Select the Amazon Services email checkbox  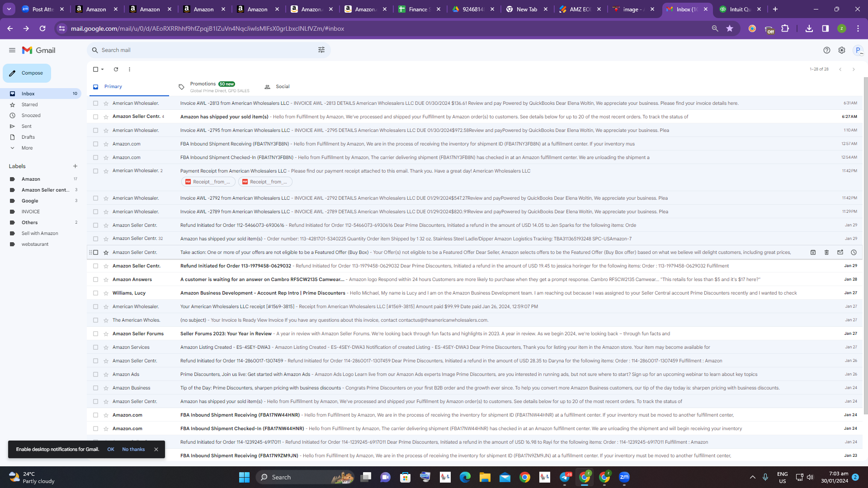pyautogui.click(x=95, y=347)
